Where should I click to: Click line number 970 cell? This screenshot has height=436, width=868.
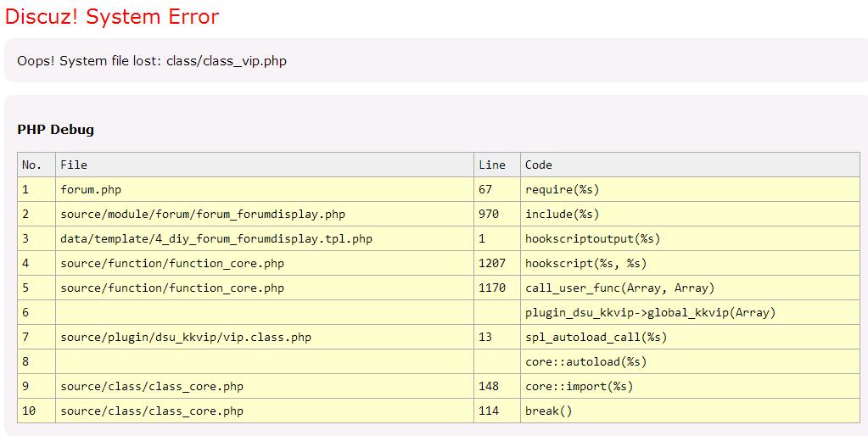pos(497,214)
